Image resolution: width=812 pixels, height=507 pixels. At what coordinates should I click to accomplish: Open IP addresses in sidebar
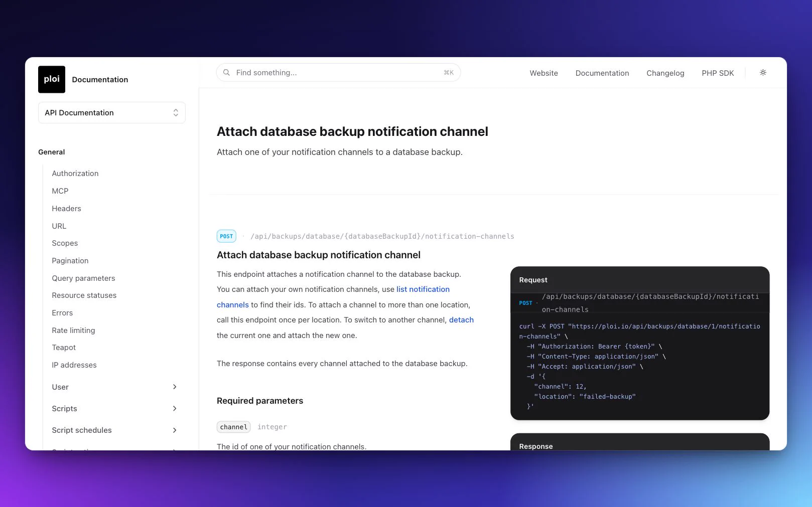[74, 365]
